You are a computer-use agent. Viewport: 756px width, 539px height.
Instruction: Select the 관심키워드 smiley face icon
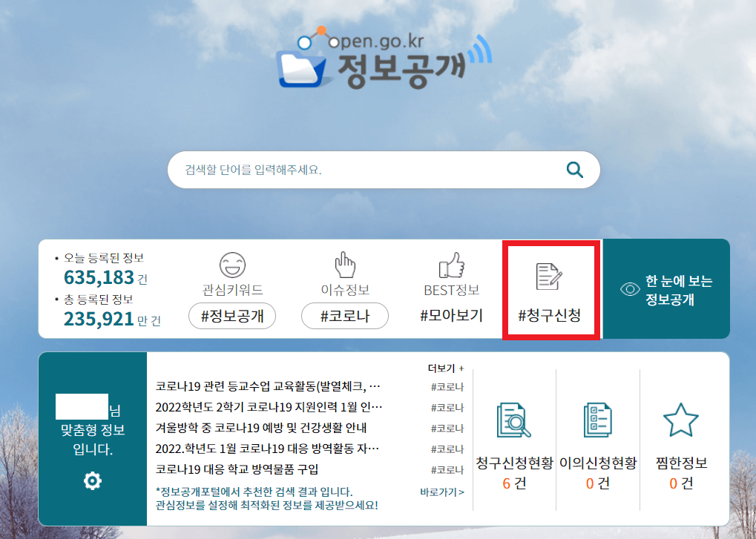[231, 264]
